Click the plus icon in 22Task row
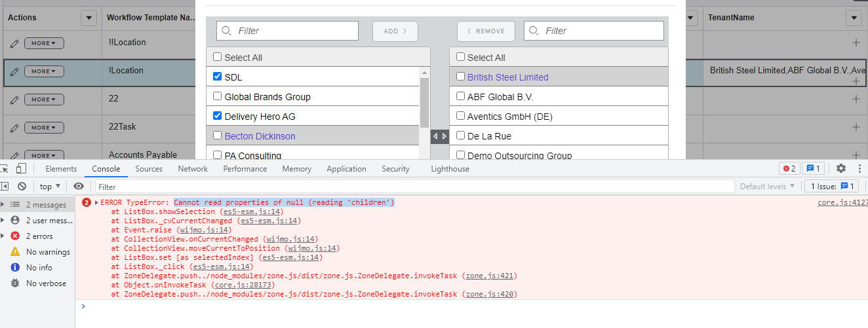The height and width of the screenshot is (328, 868). pyautogui.click(x=856, y=127)
